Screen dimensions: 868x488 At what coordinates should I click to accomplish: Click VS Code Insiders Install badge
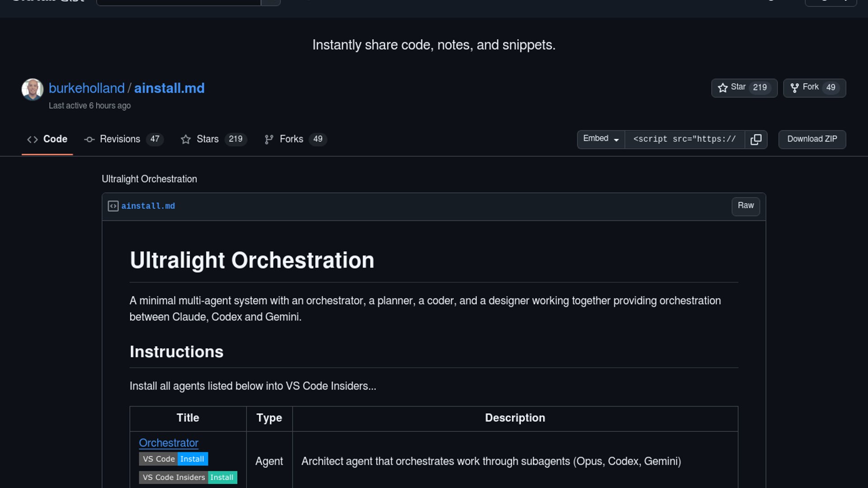[x=188, y=477]
